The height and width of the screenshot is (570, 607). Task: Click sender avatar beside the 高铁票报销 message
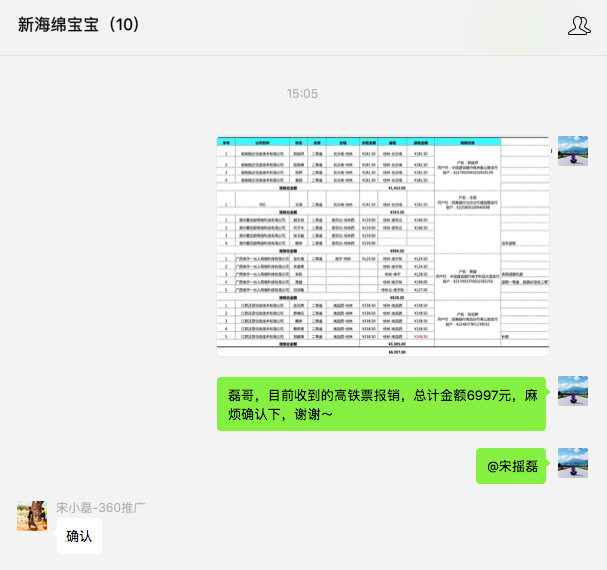[x=573, y=392]
